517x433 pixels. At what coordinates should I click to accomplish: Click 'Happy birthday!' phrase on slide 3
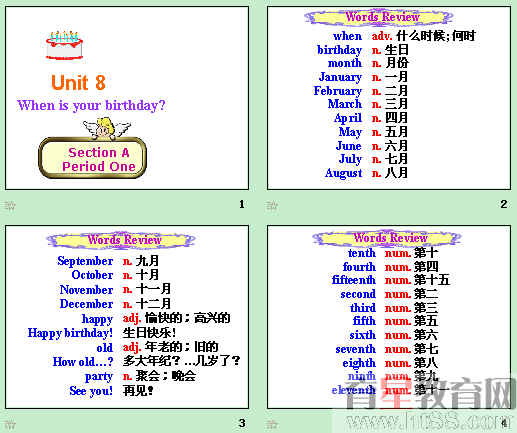pos(70,333)
